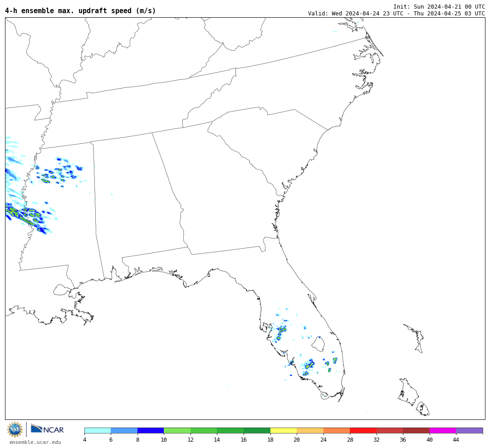Click the 14-16 m/s green swatch
This screenshot has height=448, width=490.
230,431
